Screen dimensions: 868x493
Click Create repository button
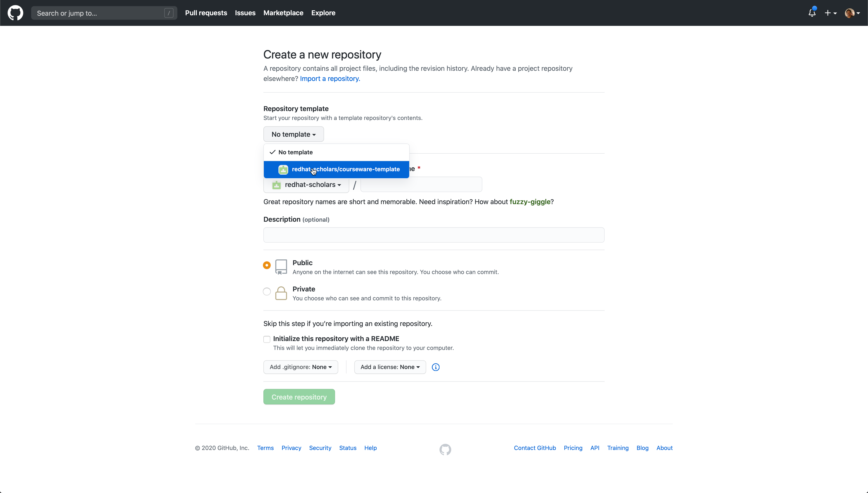point(299,397)
